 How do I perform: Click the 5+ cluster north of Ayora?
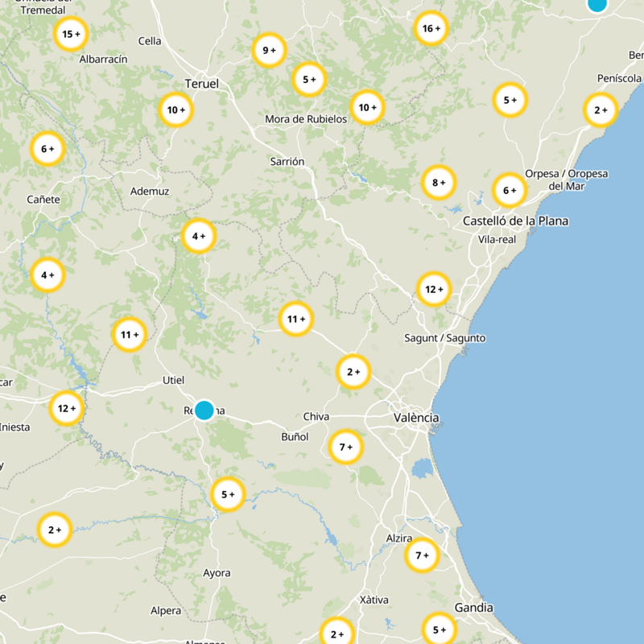click(x=228, y=494)
